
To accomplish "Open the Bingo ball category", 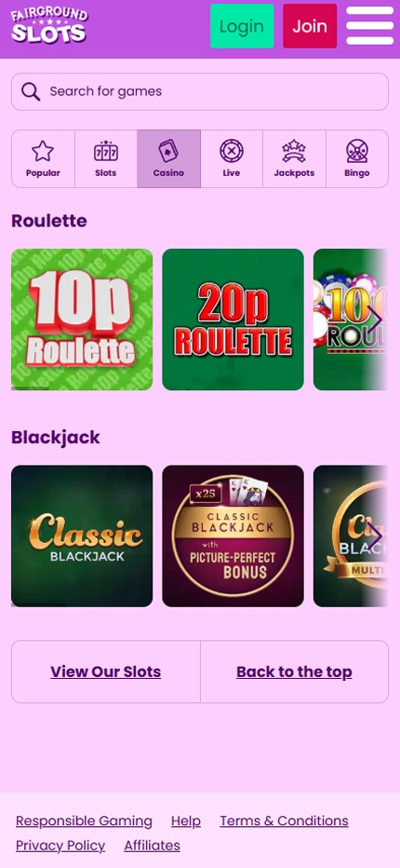I will [x=357, y=159].
